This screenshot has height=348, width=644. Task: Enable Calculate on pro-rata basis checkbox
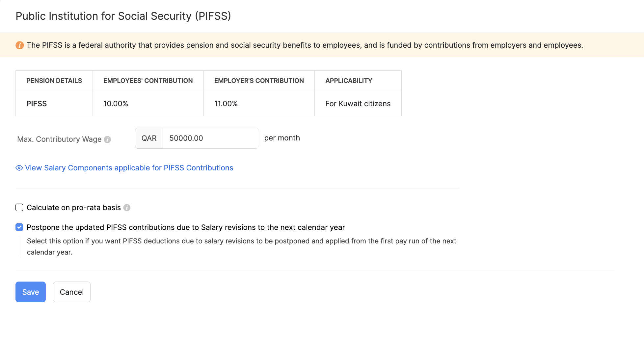pos(19,208)
